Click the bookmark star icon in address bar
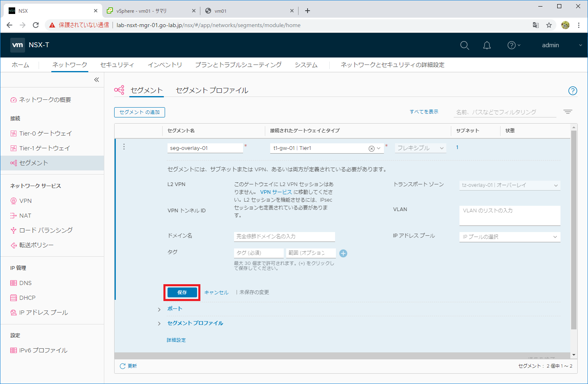Image resolution: width=588 pixels, height=384 pixels. tap(549, 25)
